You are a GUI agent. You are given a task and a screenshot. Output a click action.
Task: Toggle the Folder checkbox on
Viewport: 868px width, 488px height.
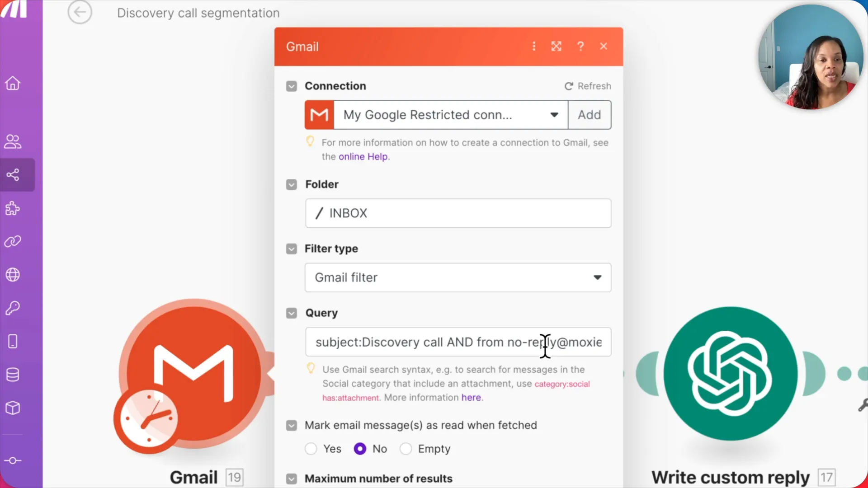(x=292, y=184)
